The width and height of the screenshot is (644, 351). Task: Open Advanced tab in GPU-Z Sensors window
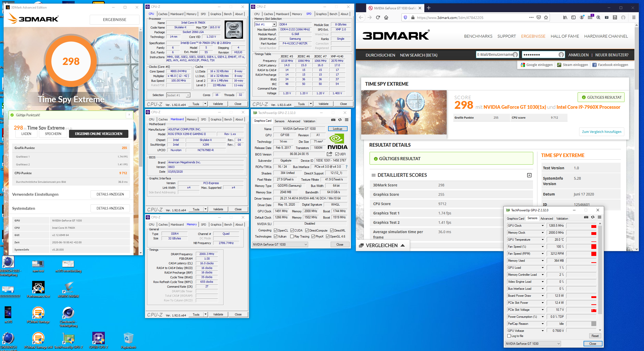(x=547, y=219)
